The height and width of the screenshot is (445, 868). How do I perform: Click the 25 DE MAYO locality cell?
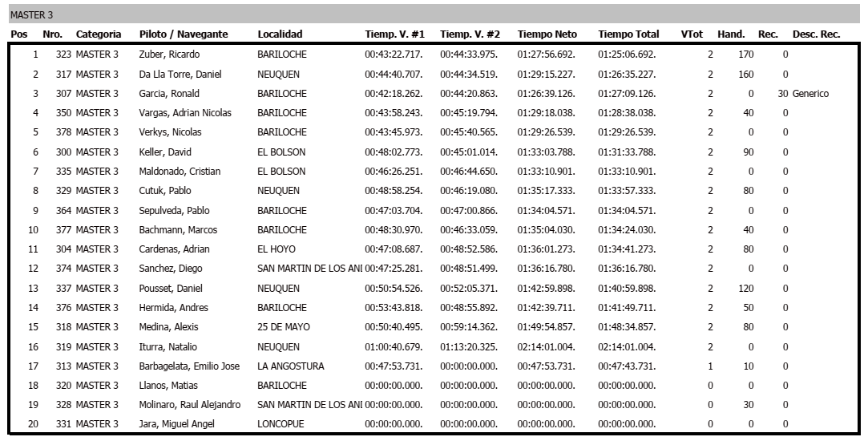[x=284, y=327]
